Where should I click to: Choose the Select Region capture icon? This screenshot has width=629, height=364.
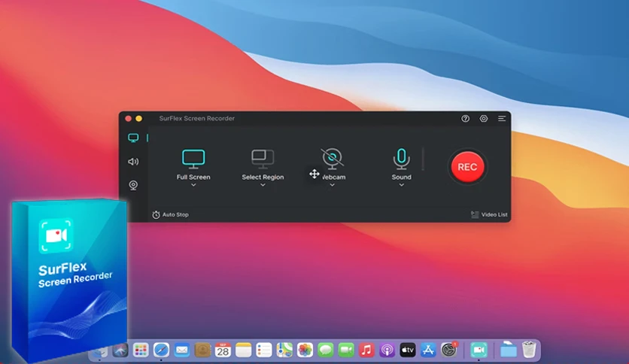coord(263,159)
